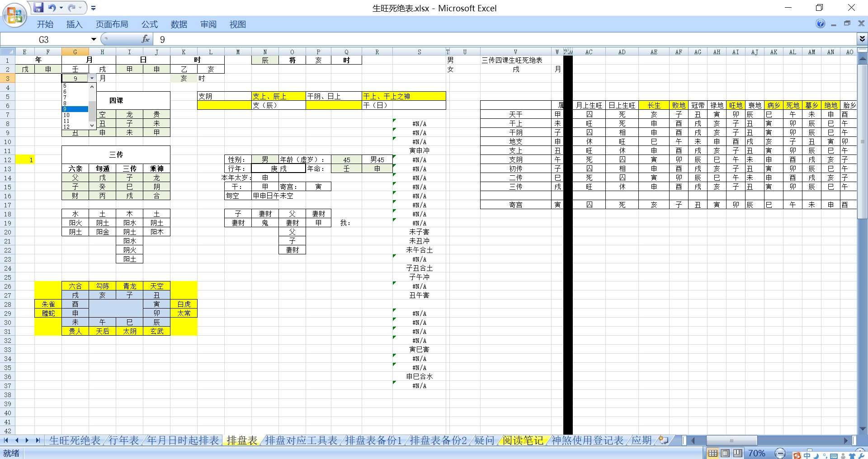Switch to the 应期 sheet

(642, 440)
